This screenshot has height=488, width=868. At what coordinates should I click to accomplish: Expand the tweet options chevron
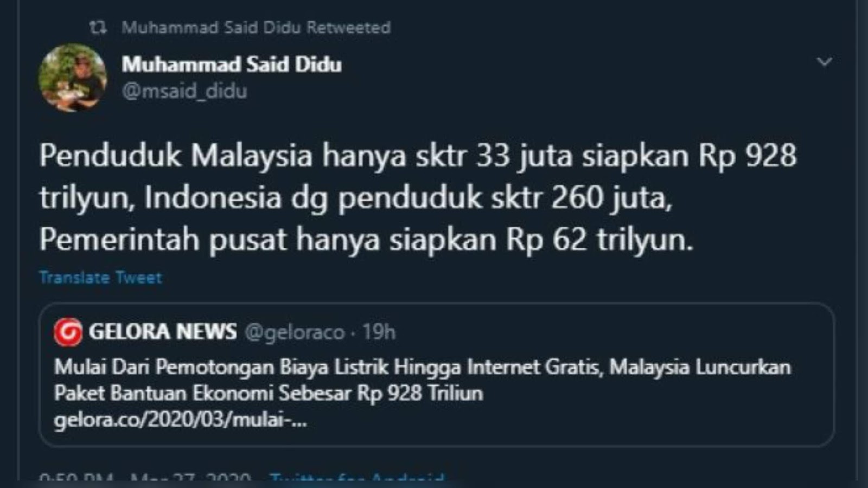(825, 62)
